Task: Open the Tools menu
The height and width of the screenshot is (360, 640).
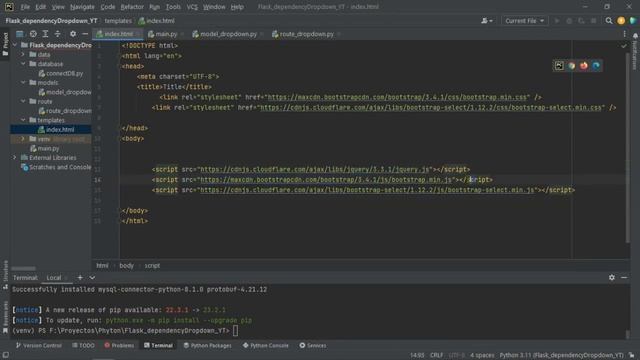Action: pos(173,7)
